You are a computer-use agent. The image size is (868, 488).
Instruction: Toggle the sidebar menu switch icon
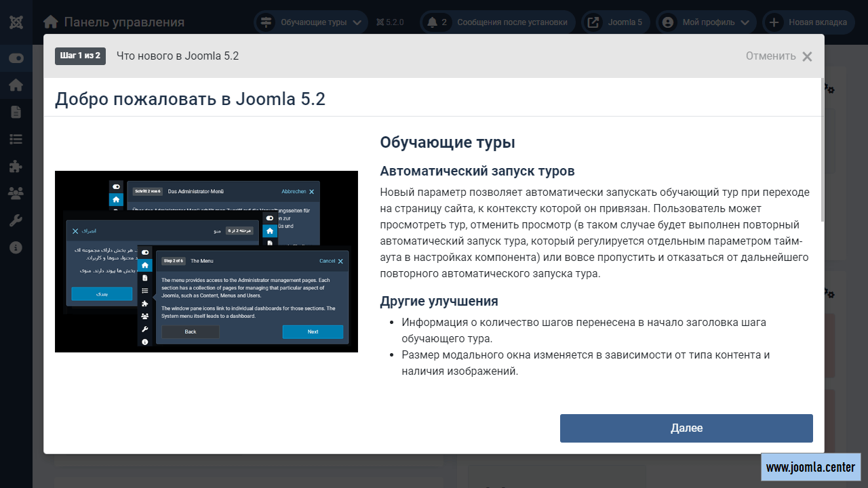coord(16,58)
